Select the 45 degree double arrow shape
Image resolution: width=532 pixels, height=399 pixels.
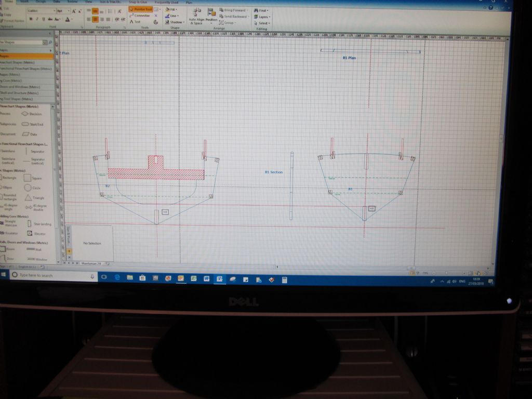[x=36, y=207]
